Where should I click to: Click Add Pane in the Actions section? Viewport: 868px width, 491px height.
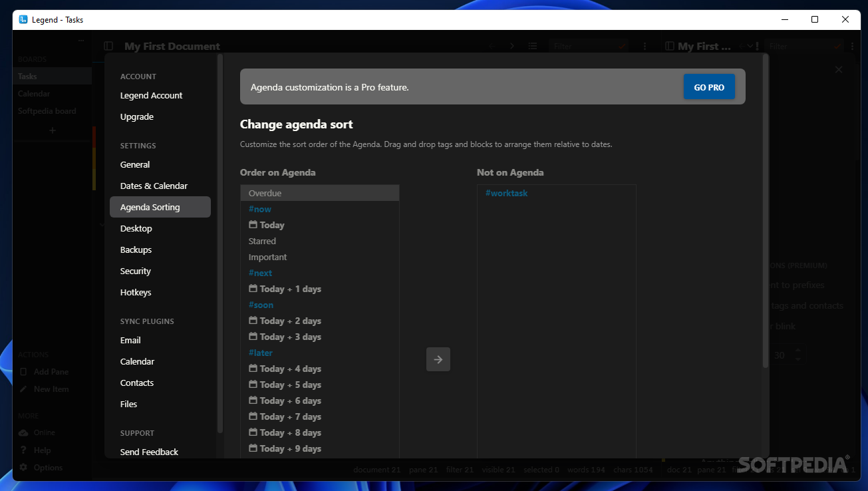pos(44,372)
